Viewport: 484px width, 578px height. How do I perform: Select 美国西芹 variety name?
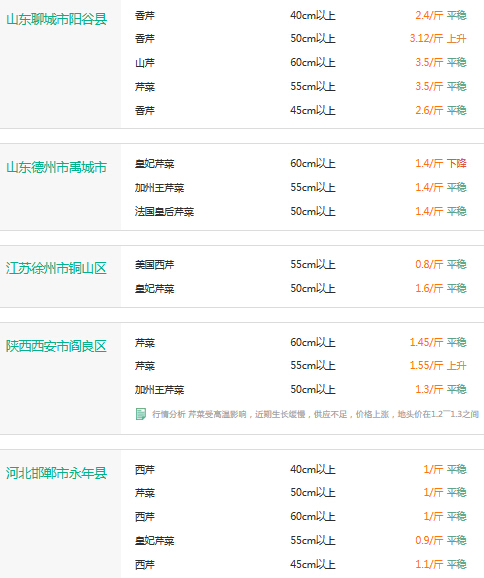(x=154, y=265)
